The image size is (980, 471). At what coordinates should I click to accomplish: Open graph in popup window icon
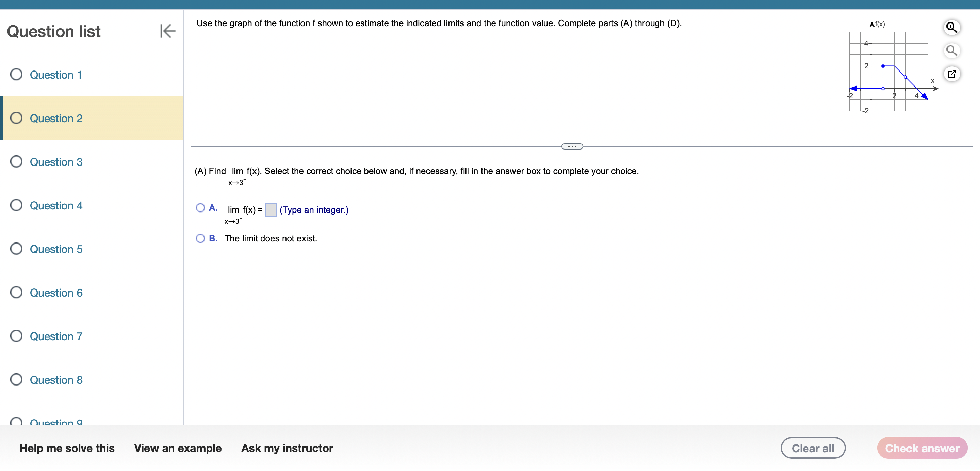tap(951, 74)
